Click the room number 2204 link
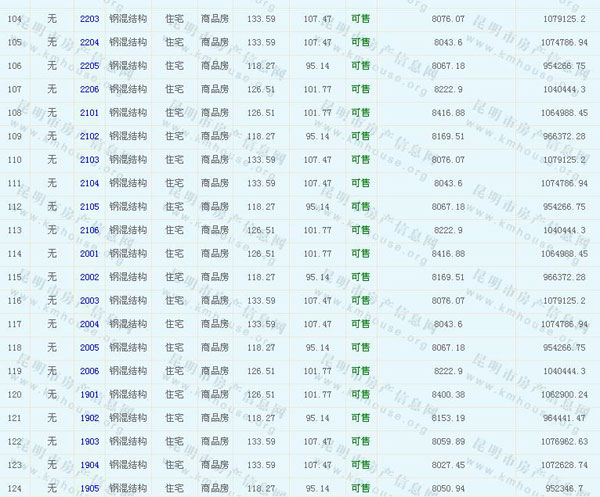Screen dimensions: 600x497 89,42
